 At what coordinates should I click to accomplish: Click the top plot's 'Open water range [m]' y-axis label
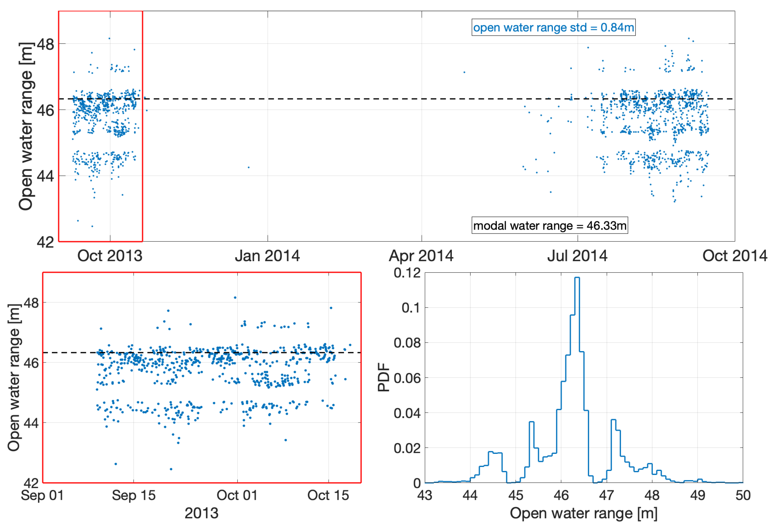click(x=26, y=126)
